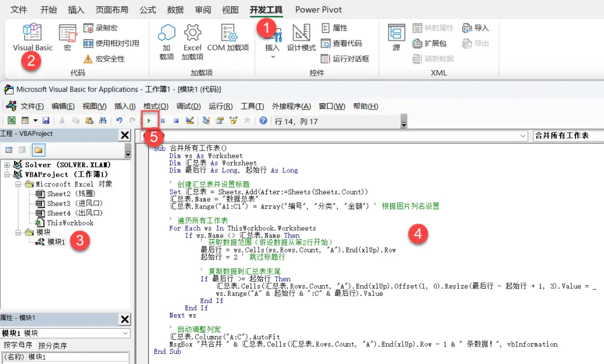The image size is (604, 364).
Task: Open Insert UserForm dropdown arrow
Action: [35, 121]
